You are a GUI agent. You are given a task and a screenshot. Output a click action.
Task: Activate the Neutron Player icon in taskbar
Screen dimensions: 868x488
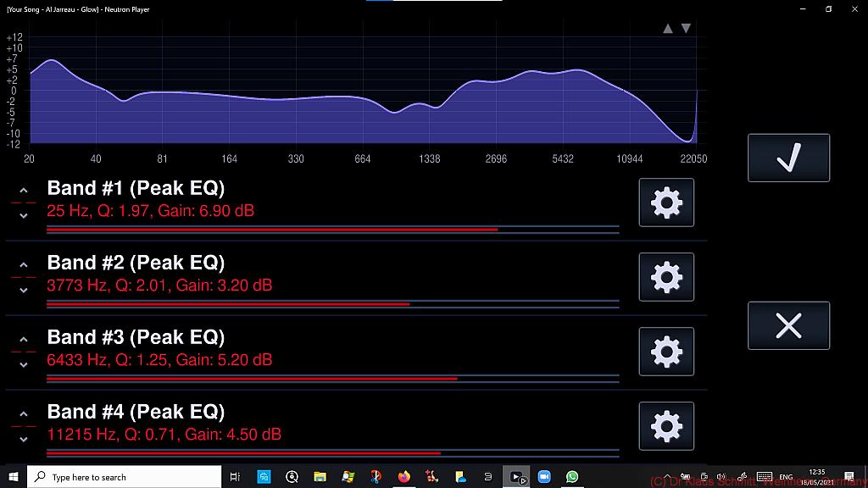tap(515, 476)
